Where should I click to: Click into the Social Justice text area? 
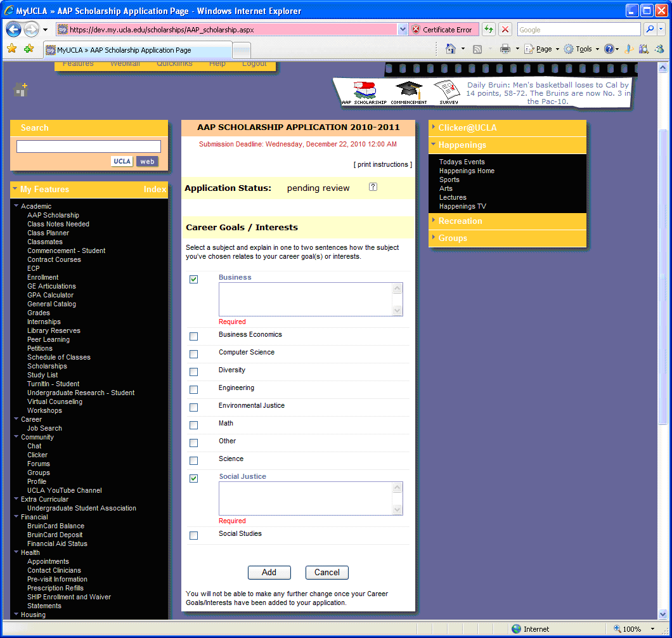pyautogui.click(x=306, y=498)
